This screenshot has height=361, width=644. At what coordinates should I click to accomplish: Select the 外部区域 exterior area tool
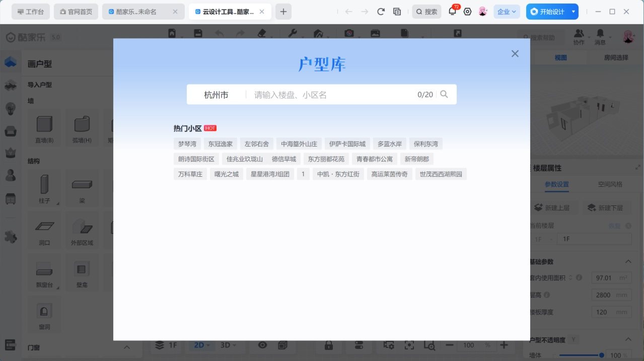81,231
